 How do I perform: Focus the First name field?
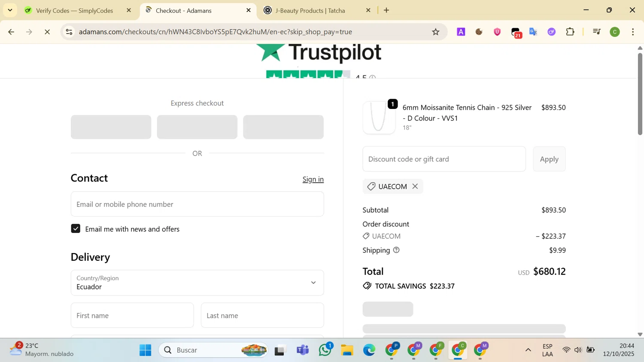132,315
